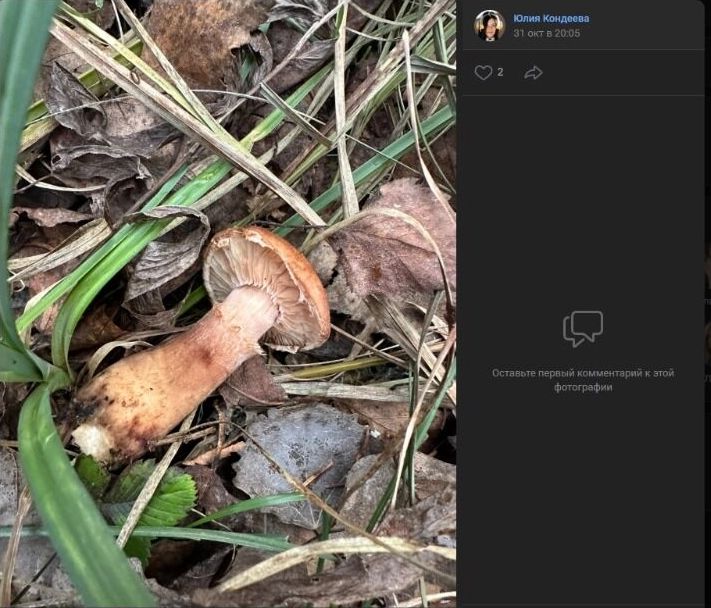View the like count number 2
The width and height of the screenshot is (711, 608).
(x=500, y=72)
